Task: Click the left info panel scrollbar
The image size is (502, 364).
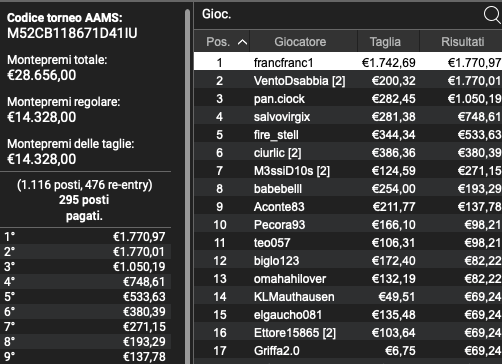Action: [x=187, y=187]
